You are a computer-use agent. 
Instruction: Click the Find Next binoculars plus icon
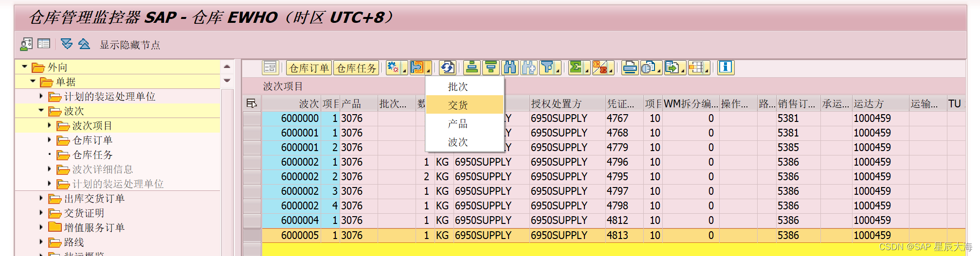pos(529,68)
